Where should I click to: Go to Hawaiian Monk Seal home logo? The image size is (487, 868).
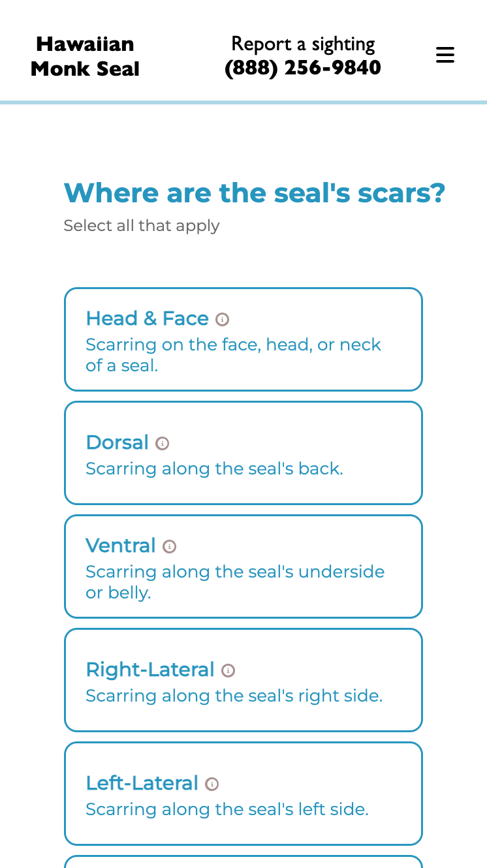(x=85, y=56)
